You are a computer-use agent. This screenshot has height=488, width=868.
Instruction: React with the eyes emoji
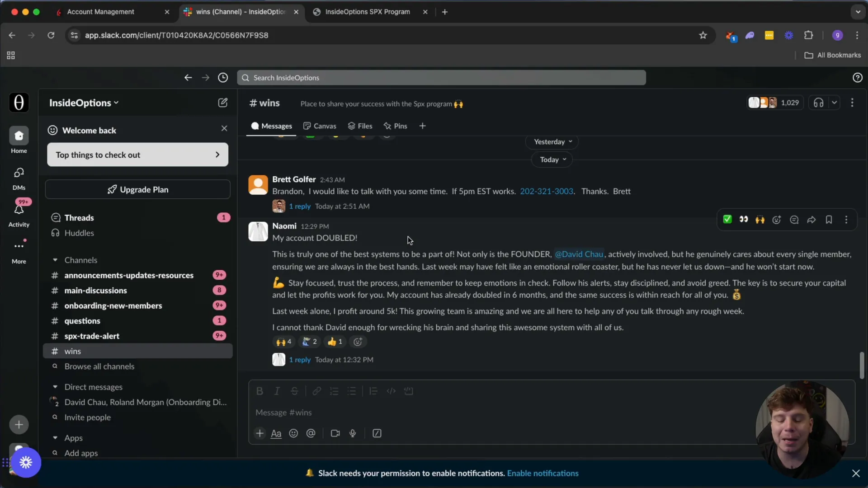[743, 220]
